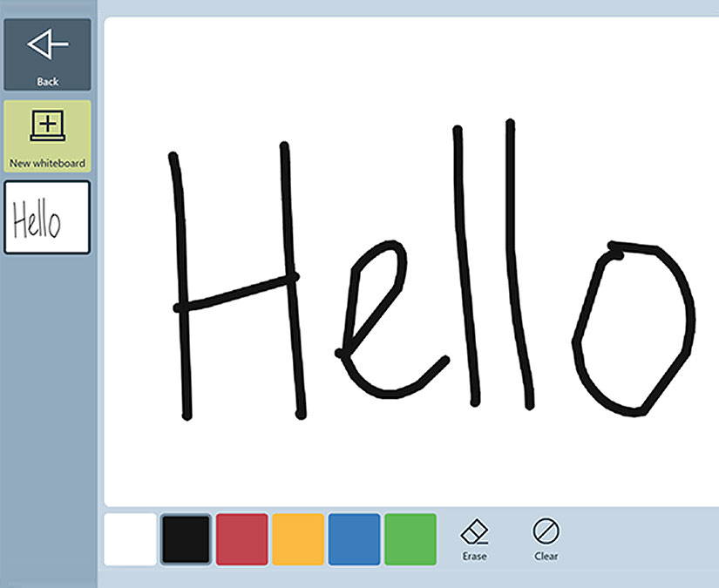Activate the Erase tool
This screenshot has height=588, width=719.
[475, 539]
